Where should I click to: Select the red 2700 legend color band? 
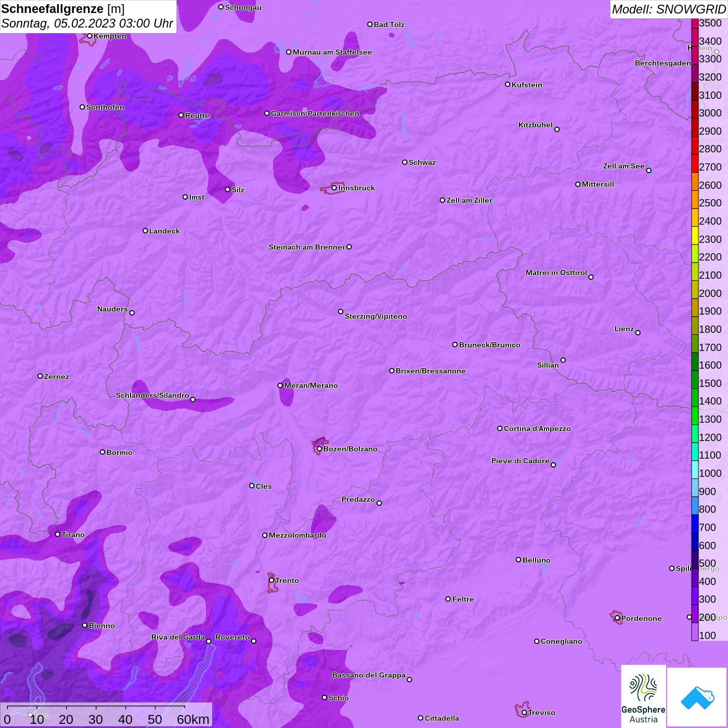(695, 163)
